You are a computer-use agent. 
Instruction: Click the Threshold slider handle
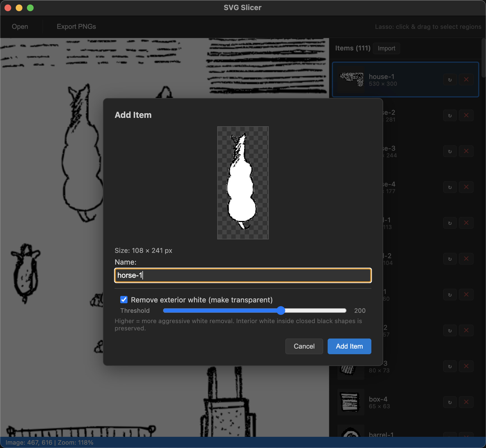point(281,311)
